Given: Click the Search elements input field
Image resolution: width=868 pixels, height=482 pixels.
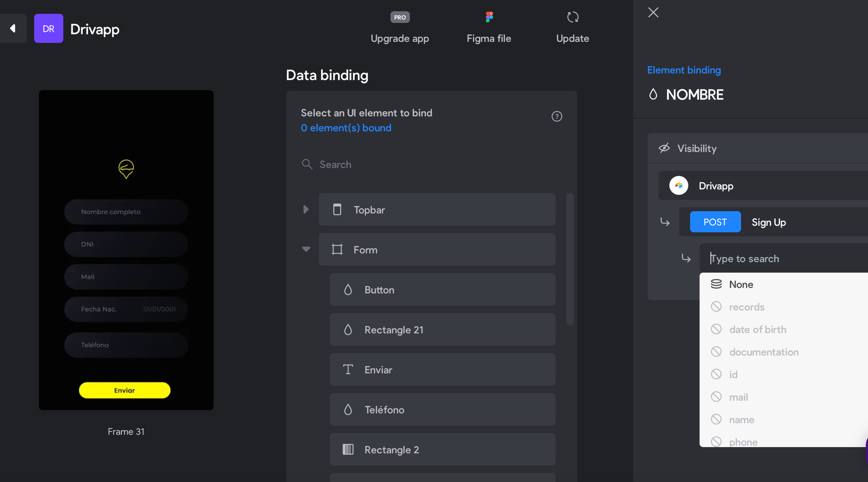Looking at the screenshot, I should click(431, 164).
